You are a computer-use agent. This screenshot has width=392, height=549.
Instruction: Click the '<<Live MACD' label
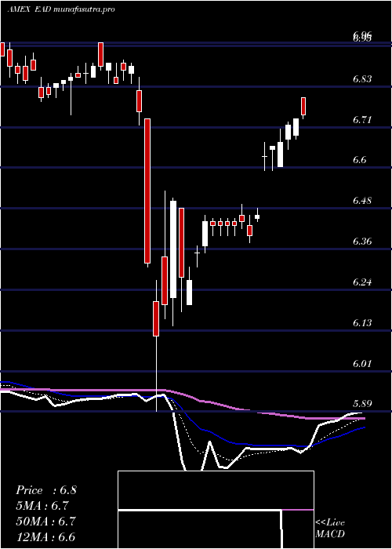pyautogui.click(x=330, y=529)
